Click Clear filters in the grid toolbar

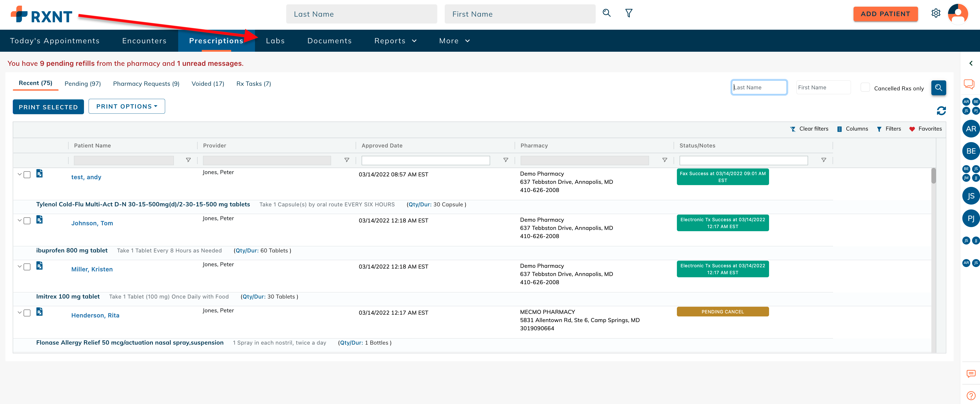(x=809, y=129)
